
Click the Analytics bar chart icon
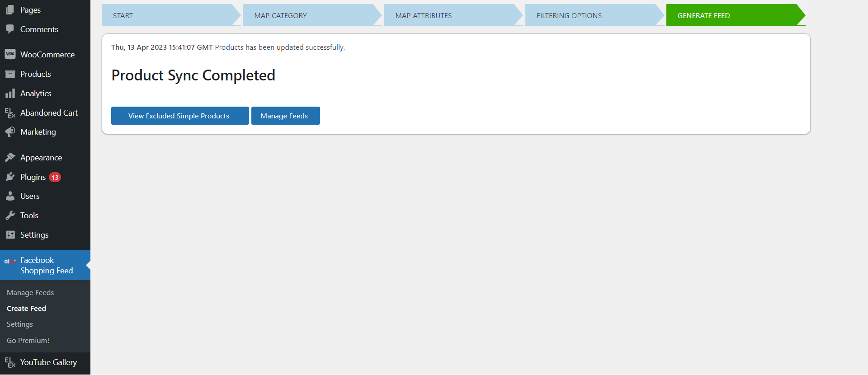click(x=10, y=93)
